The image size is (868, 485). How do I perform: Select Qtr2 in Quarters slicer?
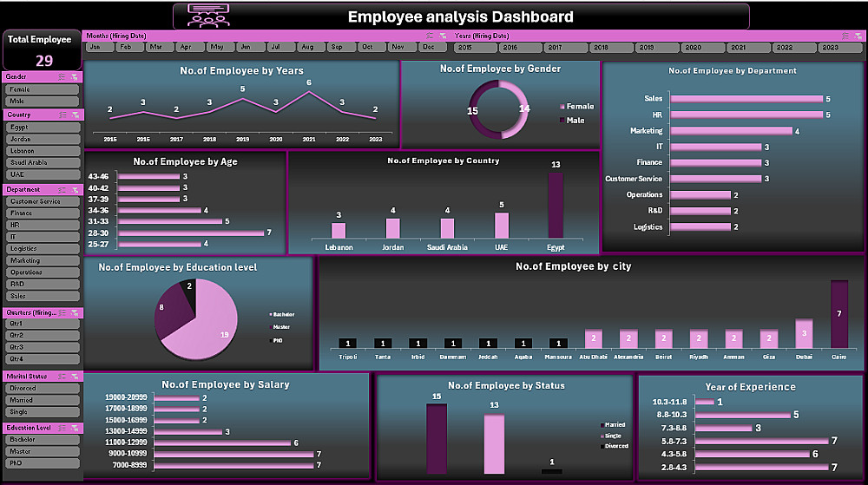tap(42, 336)
